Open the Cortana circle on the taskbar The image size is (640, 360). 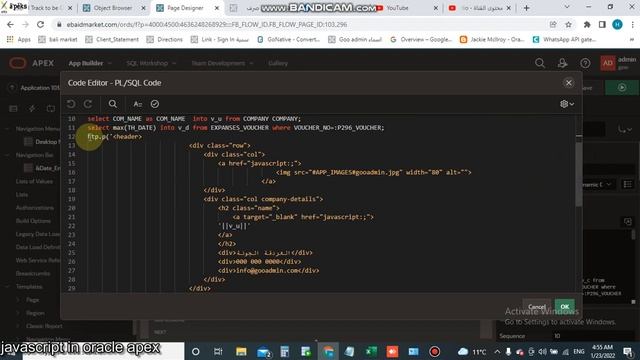[196, 351]
